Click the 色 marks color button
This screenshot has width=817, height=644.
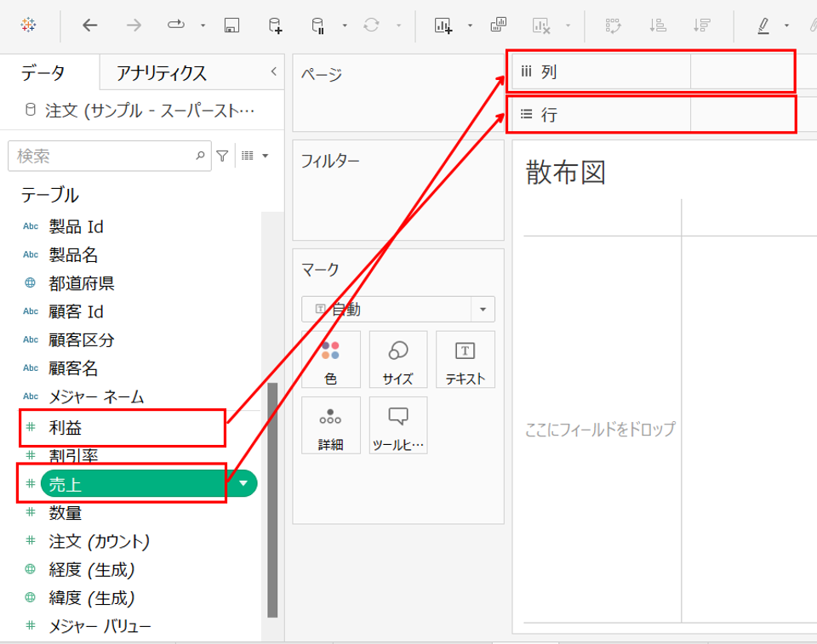331,360
